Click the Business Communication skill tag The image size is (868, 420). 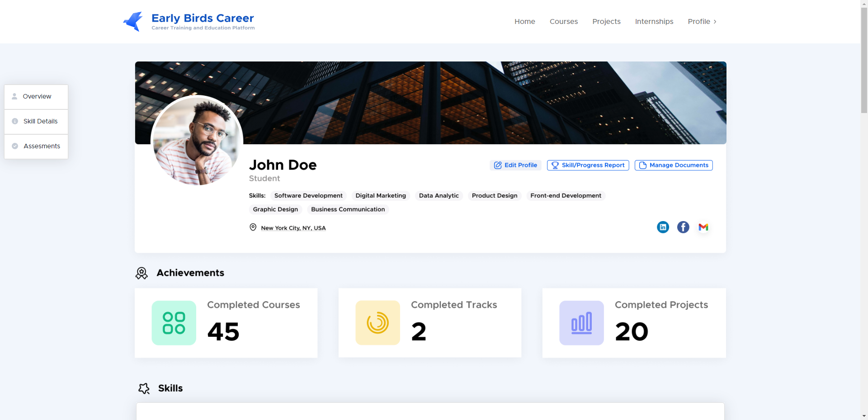pos(348,209)
